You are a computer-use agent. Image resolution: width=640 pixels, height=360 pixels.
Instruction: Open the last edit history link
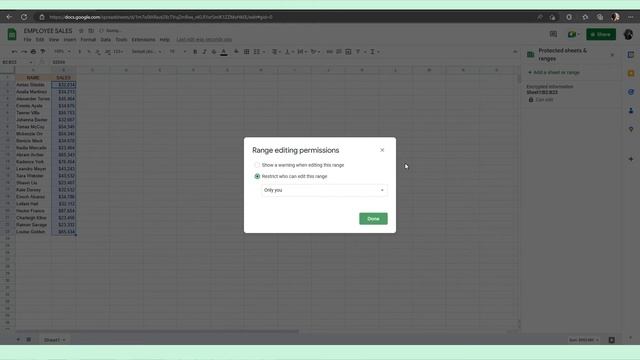(x=204, y=40)
